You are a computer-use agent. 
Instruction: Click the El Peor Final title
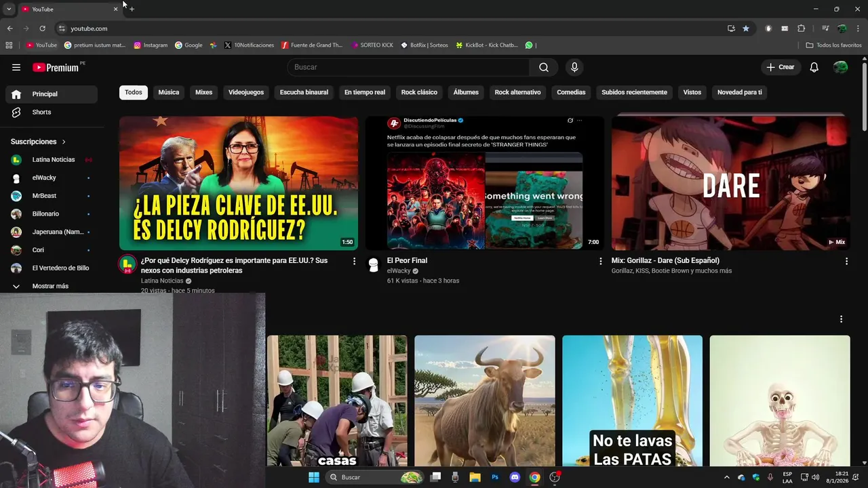(x=407, y=260)
